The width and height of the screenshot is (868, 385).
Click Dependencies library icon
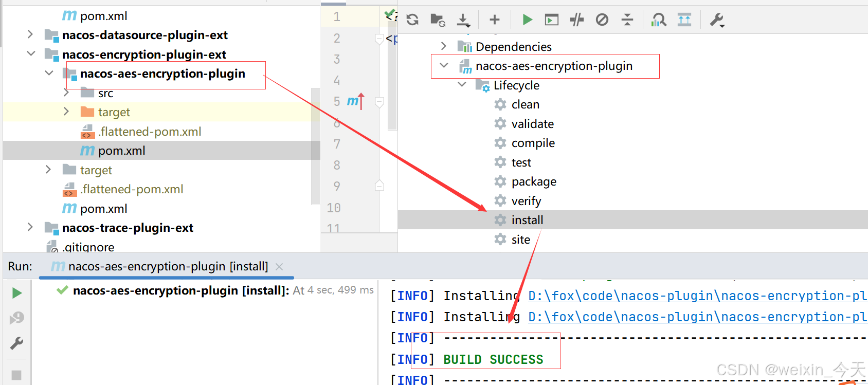click(x=464, y=47)
